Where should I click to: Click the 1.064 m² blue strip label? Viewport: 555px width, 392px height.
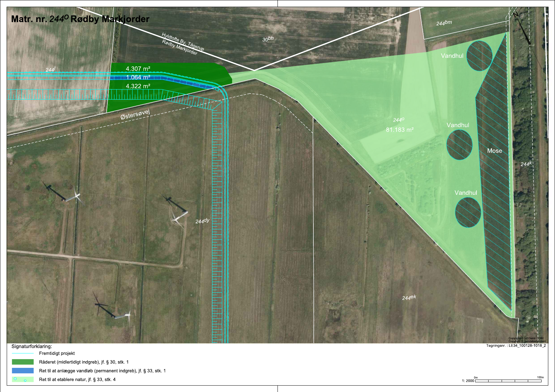(x=138, y=77)
